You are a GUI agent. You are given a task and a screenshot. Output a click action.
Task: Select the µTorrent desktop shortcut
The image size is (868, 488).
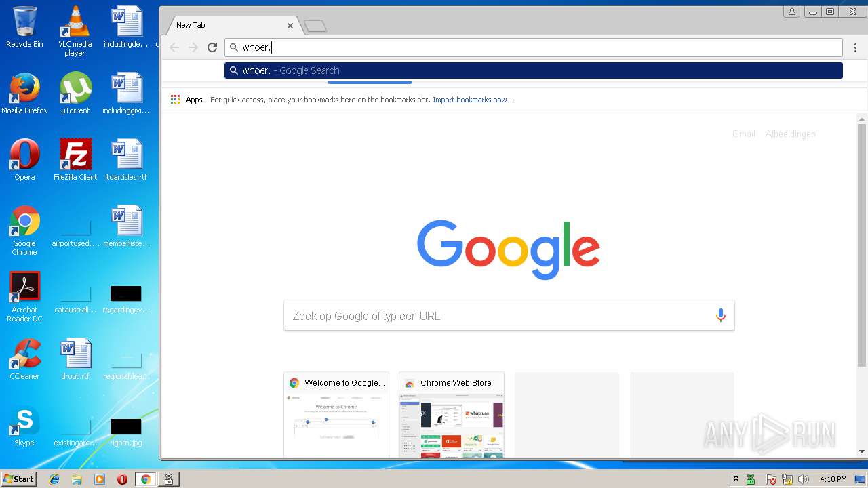point(75,94)
